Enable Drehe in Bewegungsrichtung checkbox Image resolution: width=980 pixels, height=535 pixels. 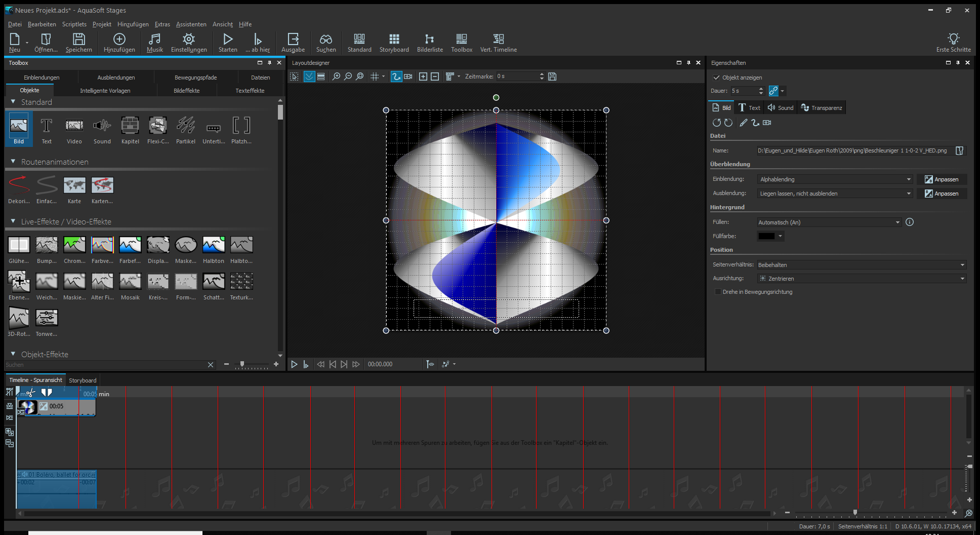[718, 292]
